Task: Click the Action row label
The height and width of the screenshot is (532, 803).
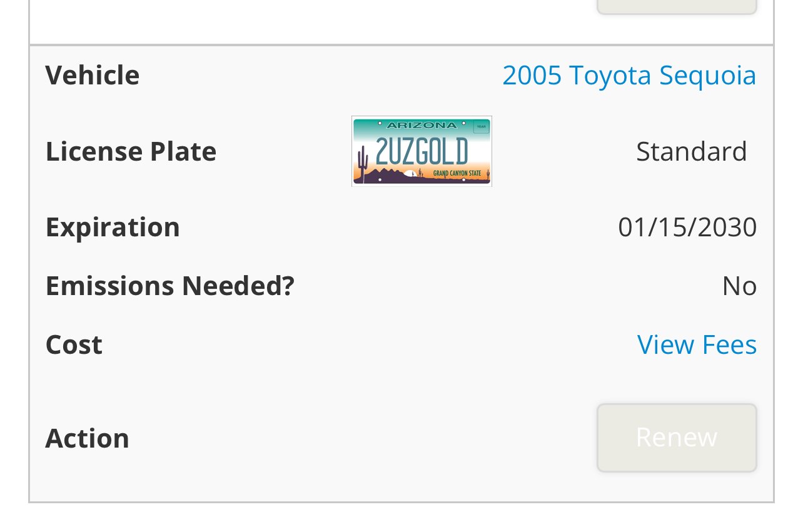Action: 87,438
